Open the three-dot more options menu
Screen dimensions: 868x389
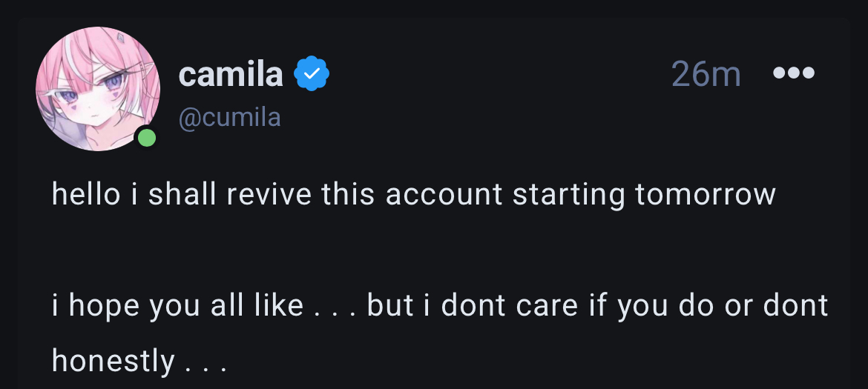[793, 73]
